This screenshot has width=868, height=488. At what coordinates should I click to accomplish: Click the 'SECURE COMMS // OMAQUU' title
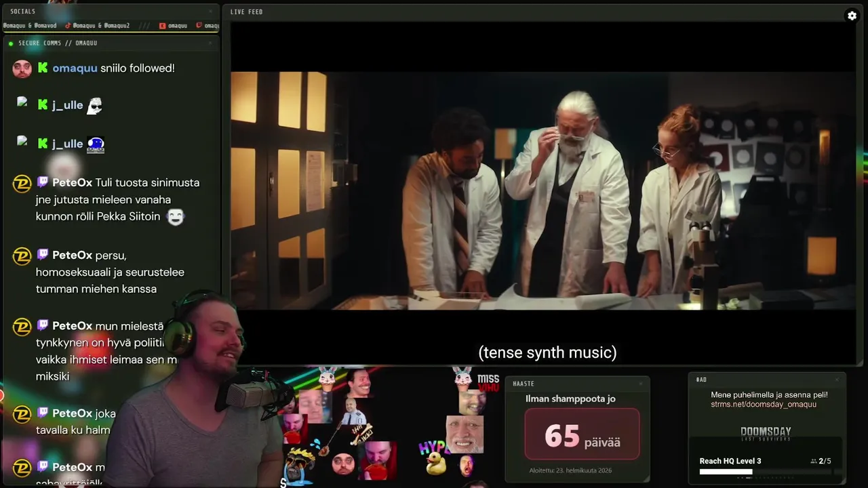[x=58, y=43]
